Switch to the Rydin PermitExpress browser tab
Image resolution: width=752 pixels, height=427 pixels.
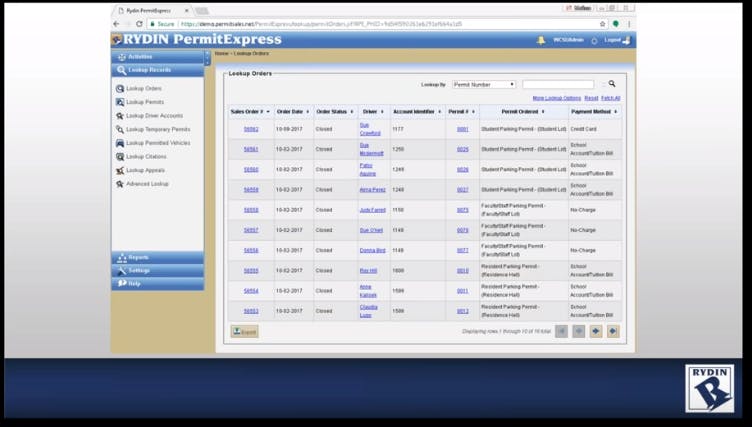click(x=153, y=10)
